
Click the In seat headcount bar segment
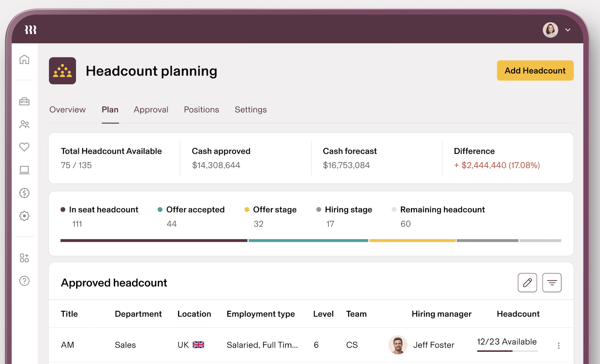pos(154,240)
